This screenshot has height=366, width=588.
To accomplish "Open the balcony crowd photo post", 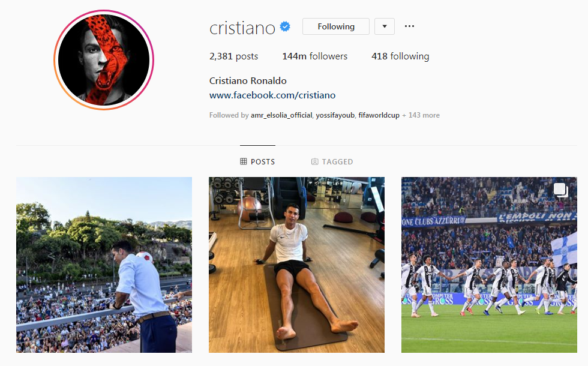I will click(x=104, y=265).
